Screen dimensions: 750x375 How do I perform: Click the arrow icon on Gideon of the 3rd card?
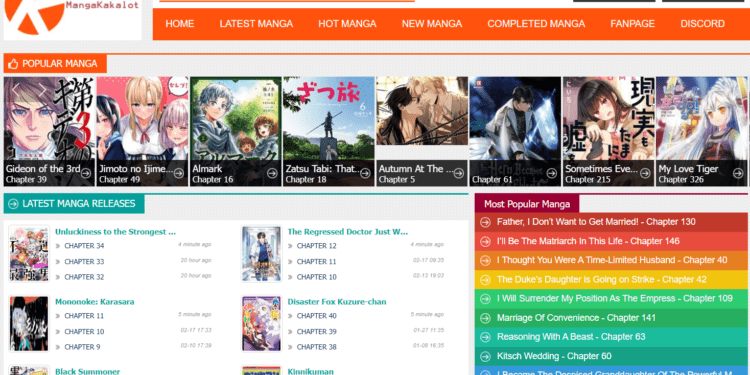tap(86, 173)
